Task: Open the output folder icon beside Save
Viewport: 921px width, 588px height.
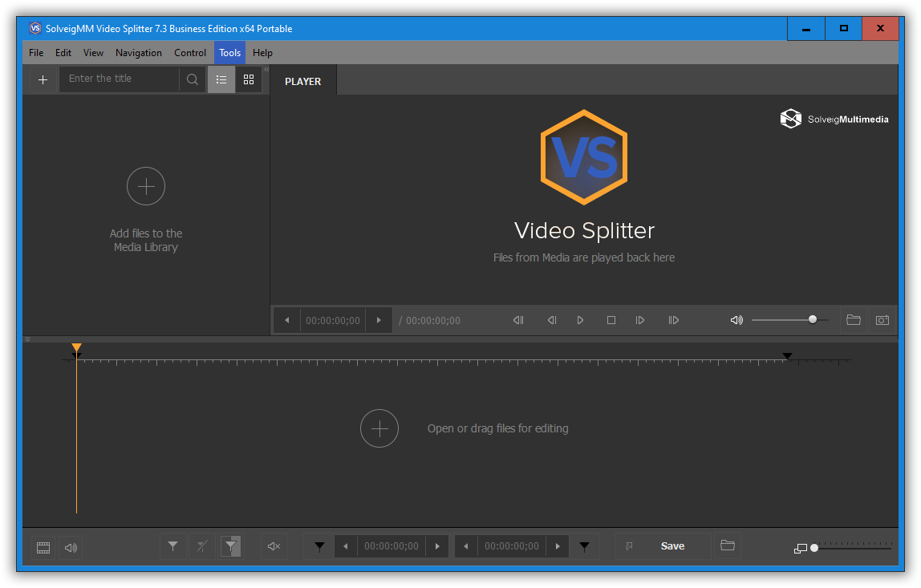Action: (x=727, y=545)
